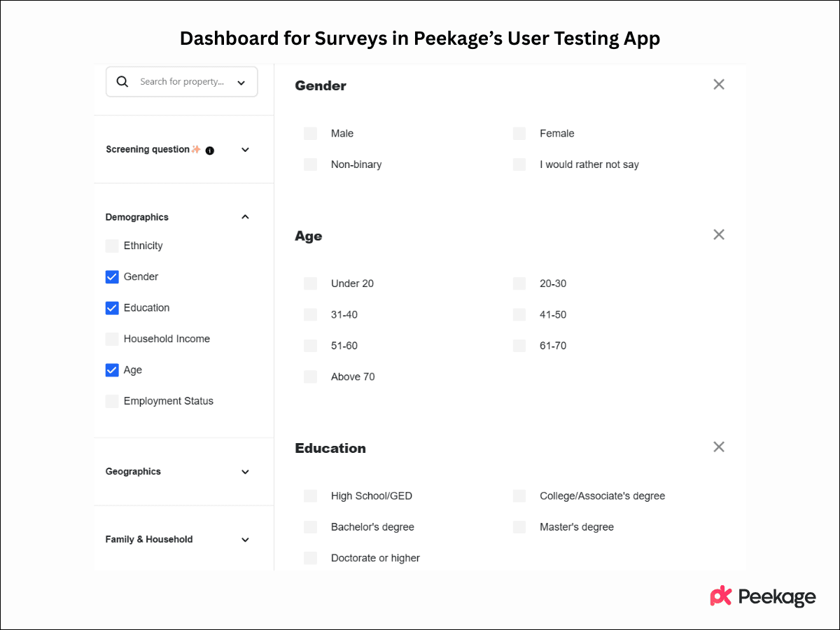This screenshot has width=840, height=630.
Task: Select the Under 20 age range
Action: [x=310, y=283]
